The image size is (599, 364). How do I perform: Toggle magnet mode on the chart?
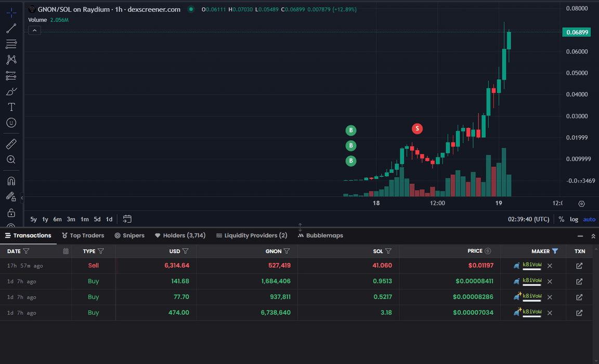coord(11,181)
